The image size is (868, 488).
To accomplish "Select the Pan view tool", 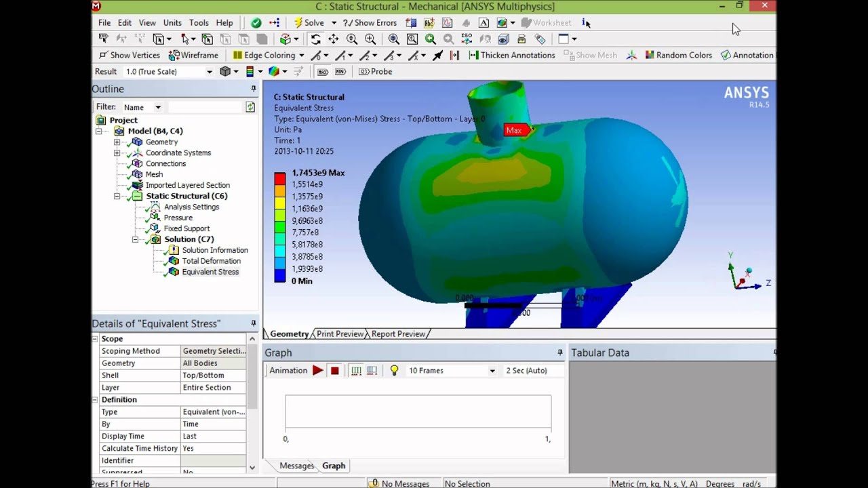I will (334, 39).
